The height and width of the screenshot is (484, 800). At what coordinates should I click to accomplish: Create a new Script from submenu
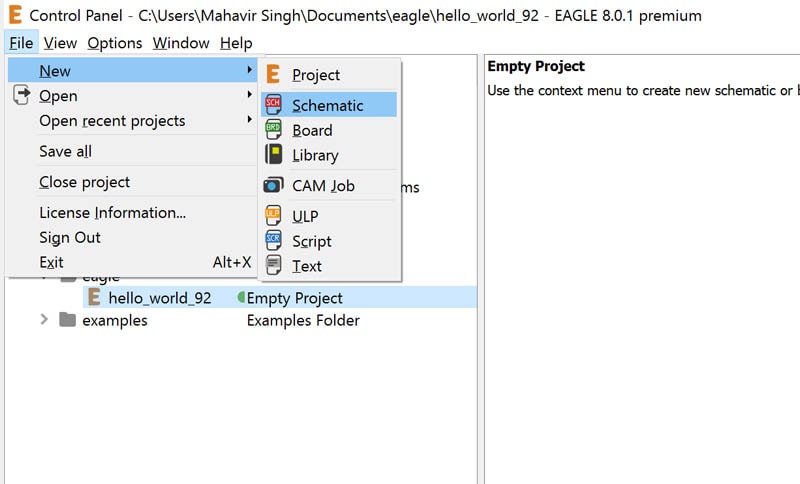point(329,240)
